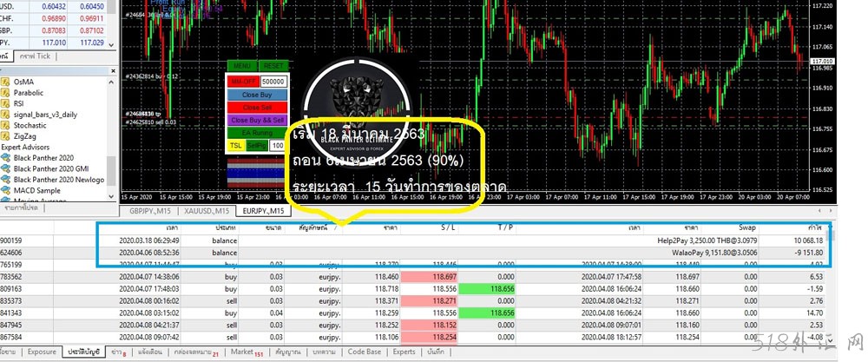Choose the signal_bars_v3_daily indicator

44,115
